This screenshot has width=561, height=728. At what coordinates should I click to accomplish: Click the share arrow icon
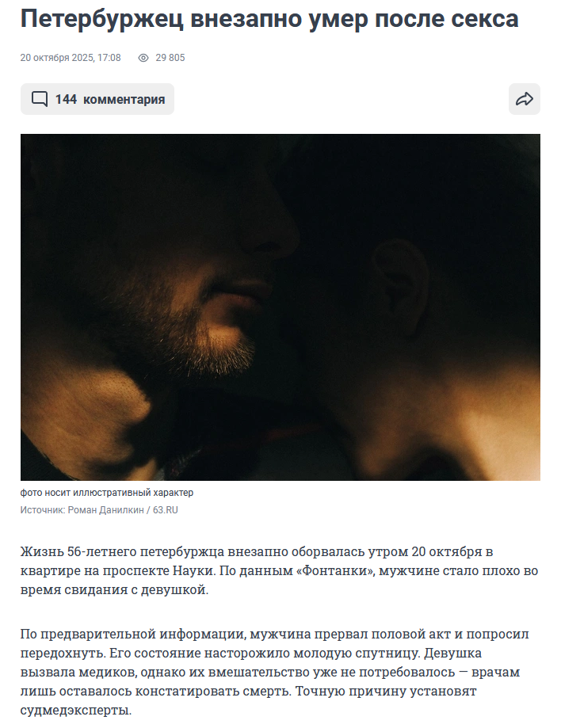point(525,99)
